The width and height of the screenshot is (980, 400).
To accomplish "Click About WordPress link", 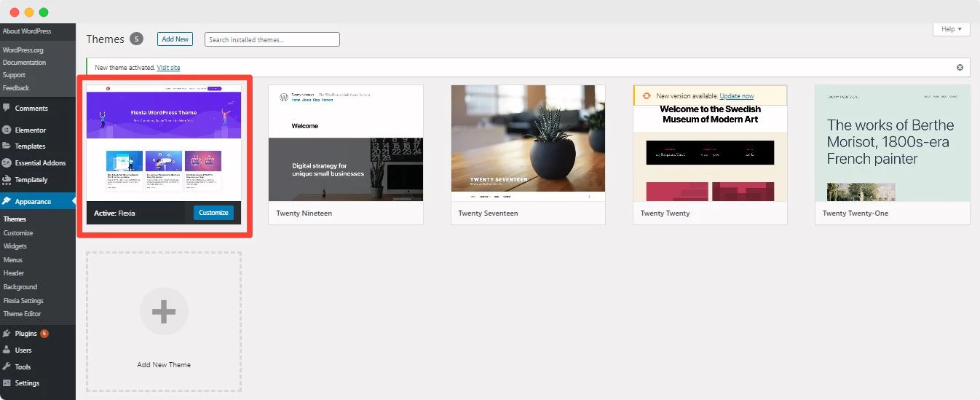I will pos(27,31).
